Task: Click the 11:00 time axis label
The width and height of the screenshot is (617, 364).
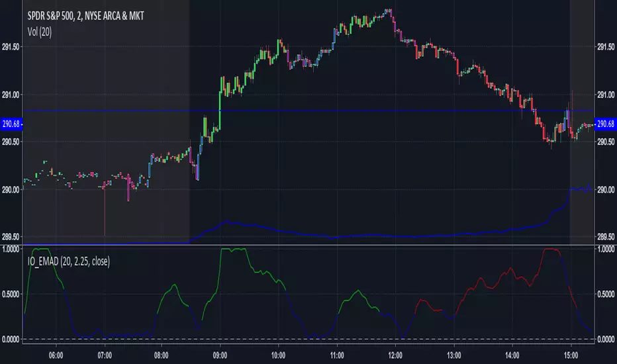Action: pyautogui.click(x=337, y=355)
